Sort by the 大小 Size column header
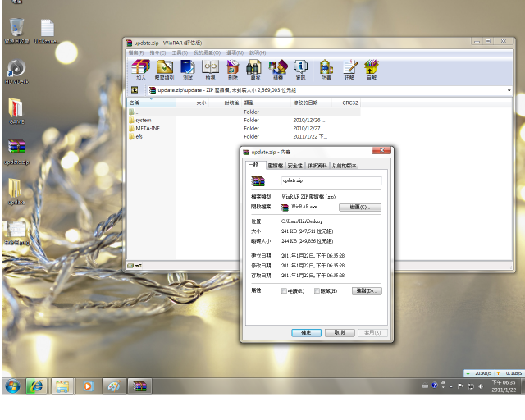Image resolution: width=525 pixels, height=420 pixels. (192, 103)
